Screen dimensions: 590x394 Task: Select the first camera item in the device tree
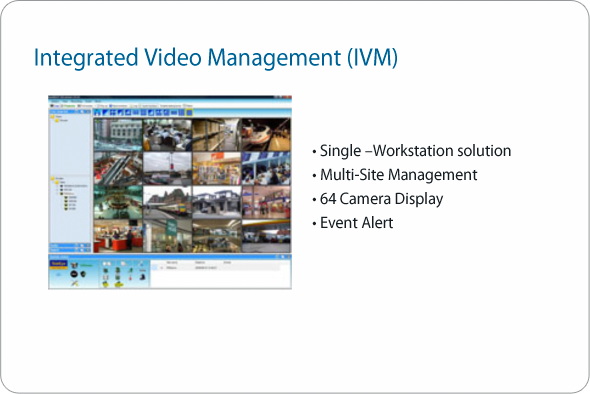point(73,186)
